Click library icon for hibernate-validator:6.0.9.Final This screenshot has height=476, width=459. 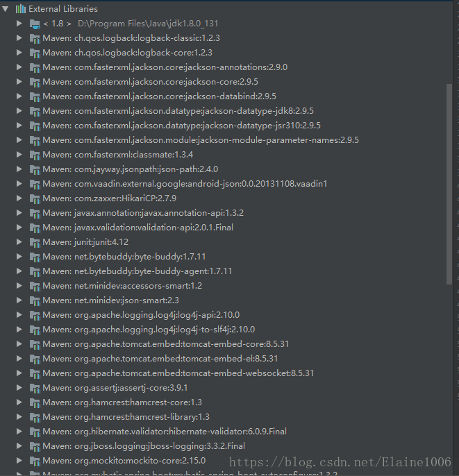[x=35, y=432]
